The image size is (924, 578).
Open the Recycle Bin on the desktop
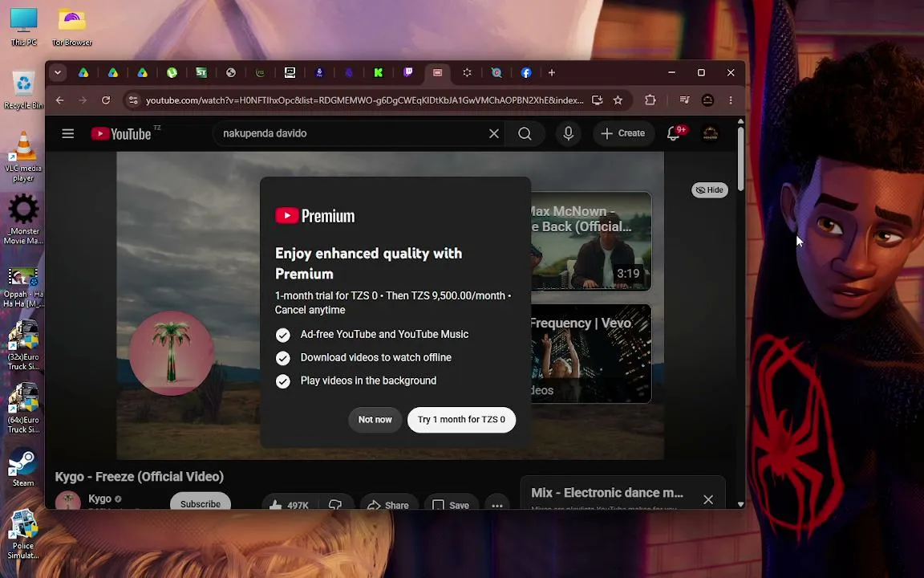[x=23, y=90]
